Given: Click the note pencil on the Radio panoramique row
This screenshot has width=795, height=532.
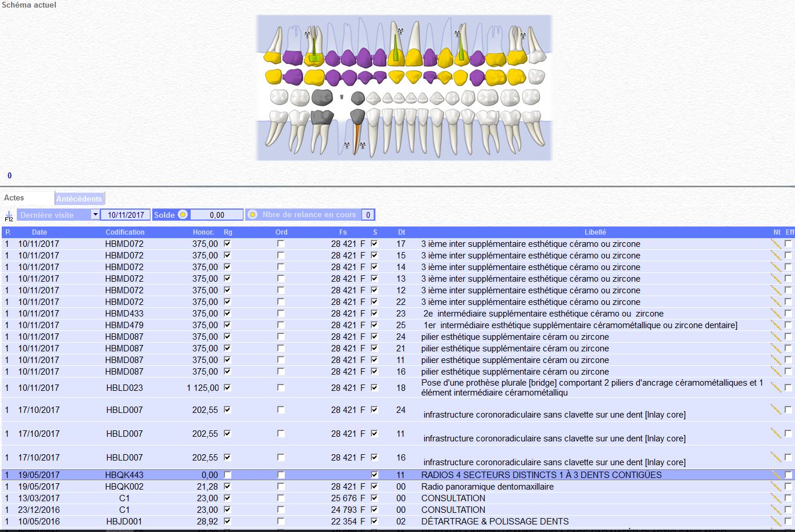Looking at the screenshot, I should click(775, 486).
